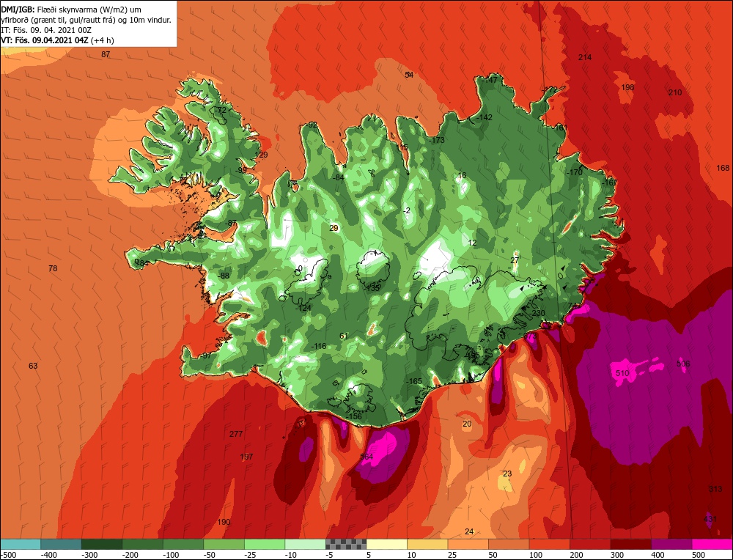Choose the light green legend swatch starting at -25
733x560 pixels.
coord(265,544)
